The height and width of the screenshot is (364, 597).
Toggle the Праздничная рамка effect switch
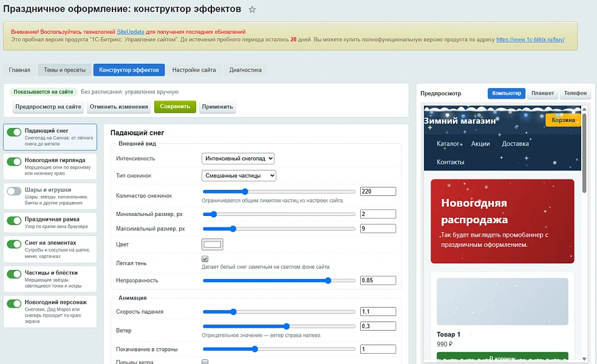pos(14,221)
